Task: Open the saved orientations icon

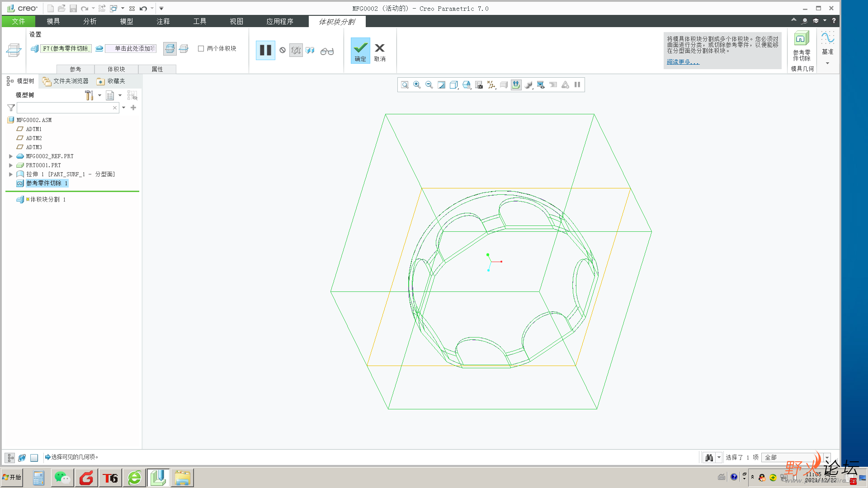Action: tap(467, 85)
